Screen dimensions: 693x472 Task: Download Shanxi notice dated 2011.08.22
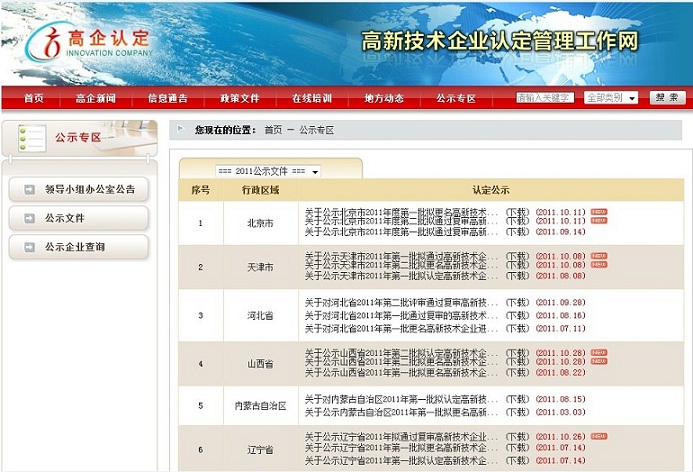pos(517,372)
